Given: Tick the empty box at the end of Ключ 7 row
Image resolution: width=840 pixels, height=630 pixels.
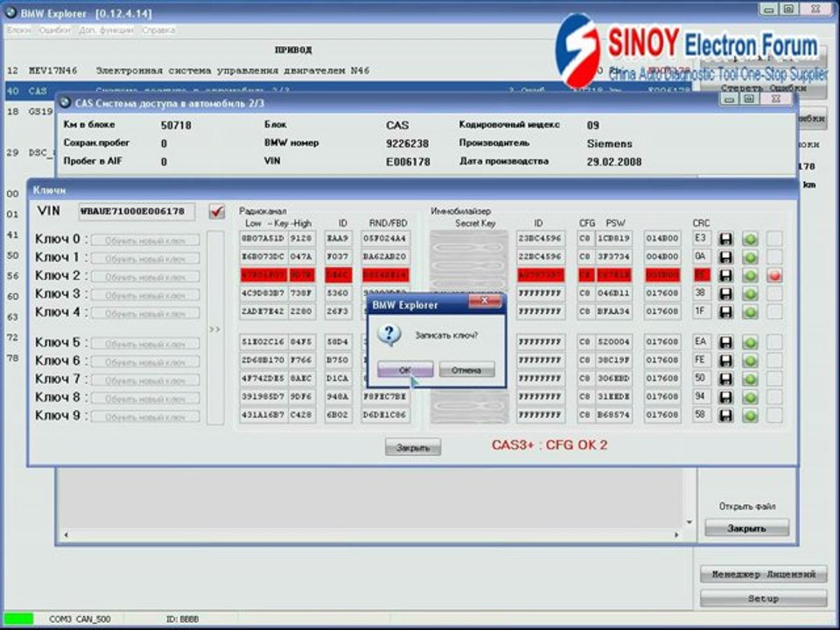Looking at the screenshot, I should [x=774, y=379].
